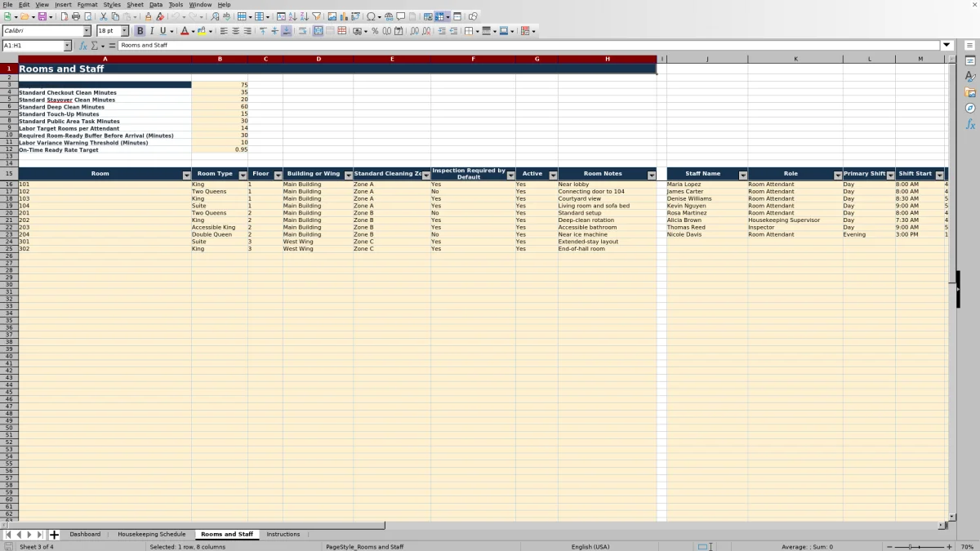Toggle Wrap Text button
The image size is (980, 551).
302,31
